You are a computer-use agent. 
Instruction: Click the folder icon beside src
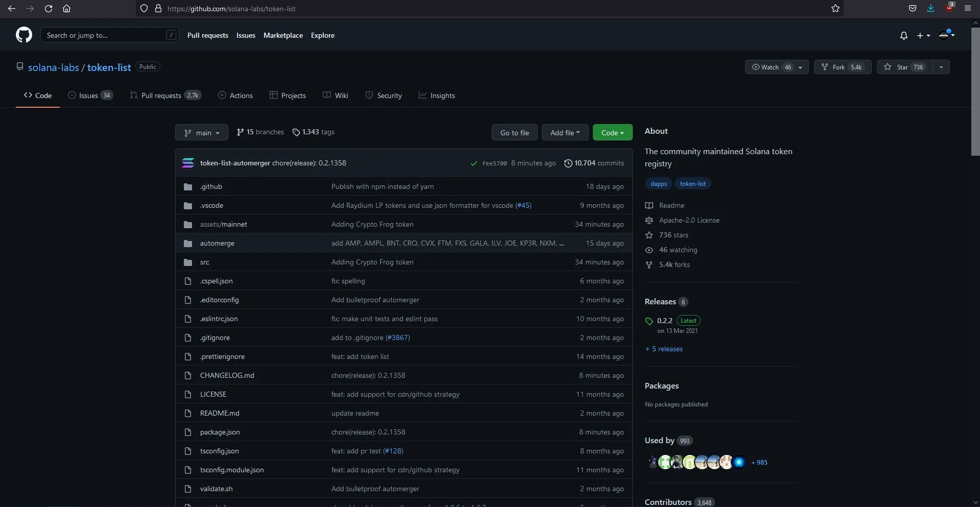pos(188,262)
